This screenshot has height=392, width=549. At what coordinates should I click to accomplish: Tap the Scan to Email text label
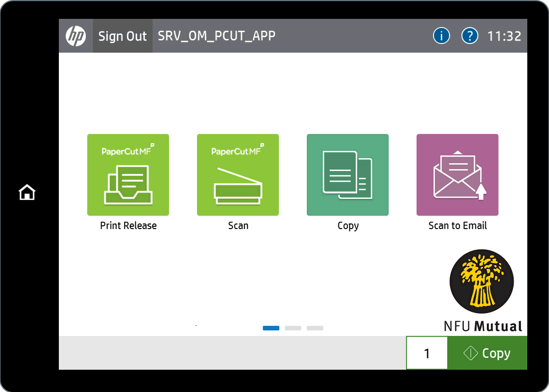(x=457, y=226)
